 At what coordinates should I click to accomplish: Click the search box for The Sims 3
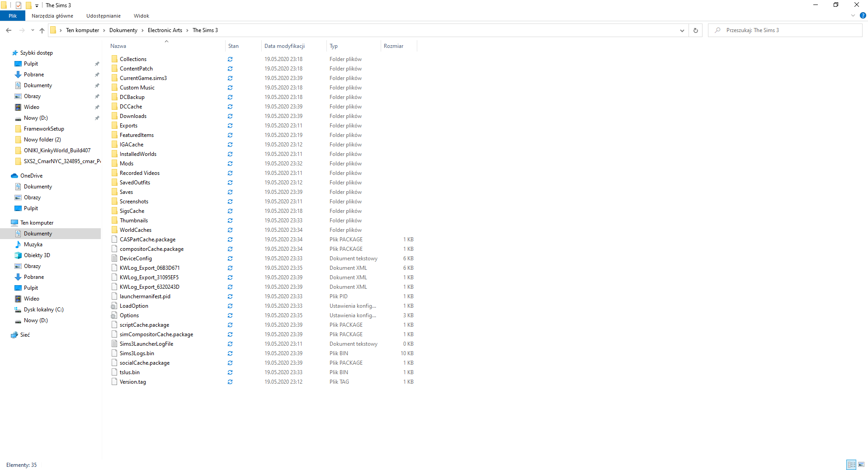[x=785, y=30]
